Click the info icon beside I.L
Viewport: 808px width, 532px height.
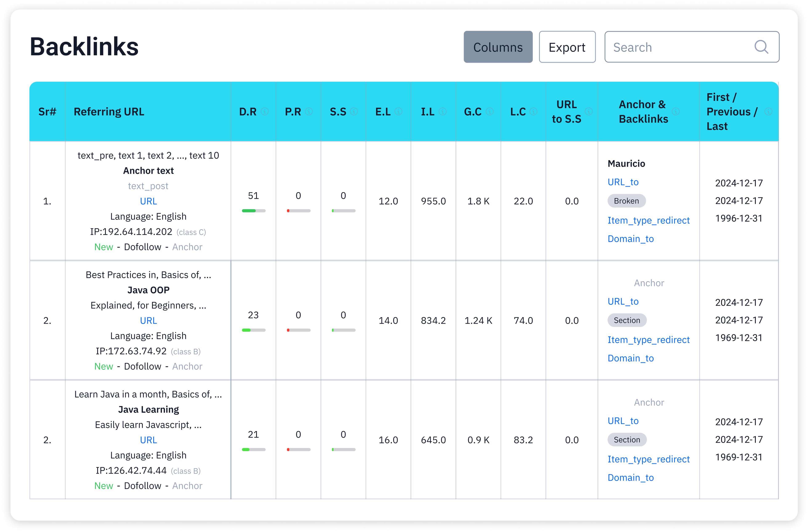(x=442, y=111)
